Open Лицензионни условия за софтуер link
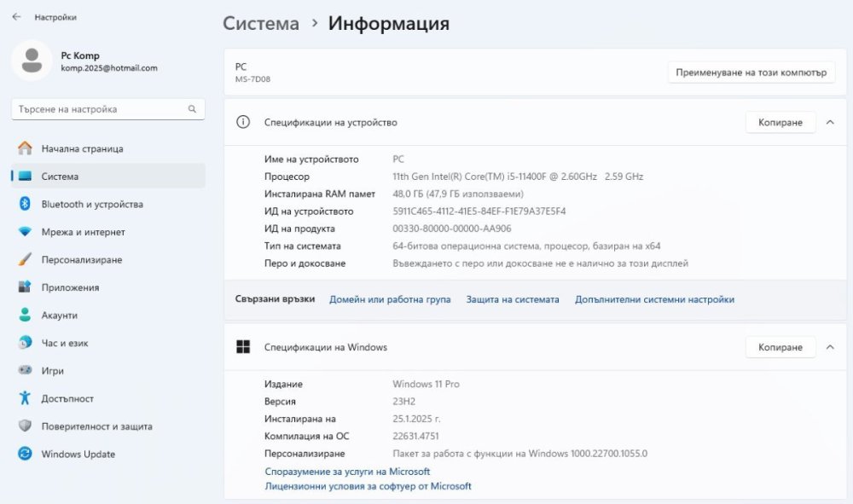Viewport: 853px width, 504px height. click(x=368, y=486)
